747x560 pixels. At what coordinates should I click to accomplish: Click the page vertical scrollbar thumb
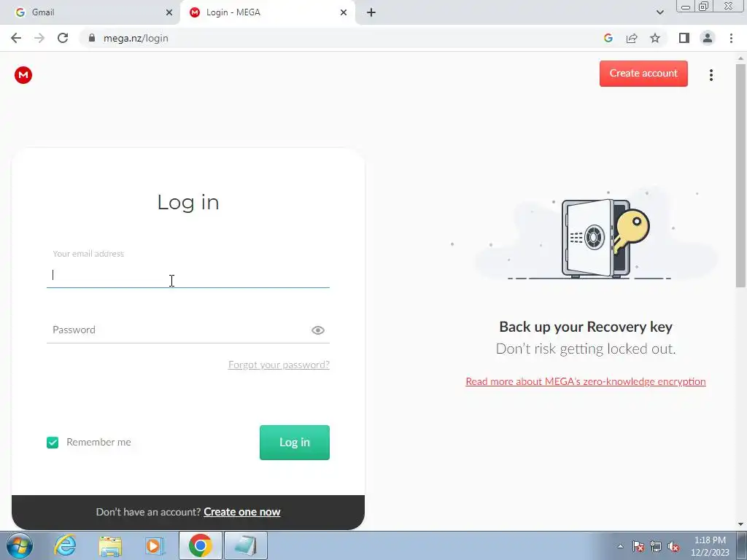point(740,175)
